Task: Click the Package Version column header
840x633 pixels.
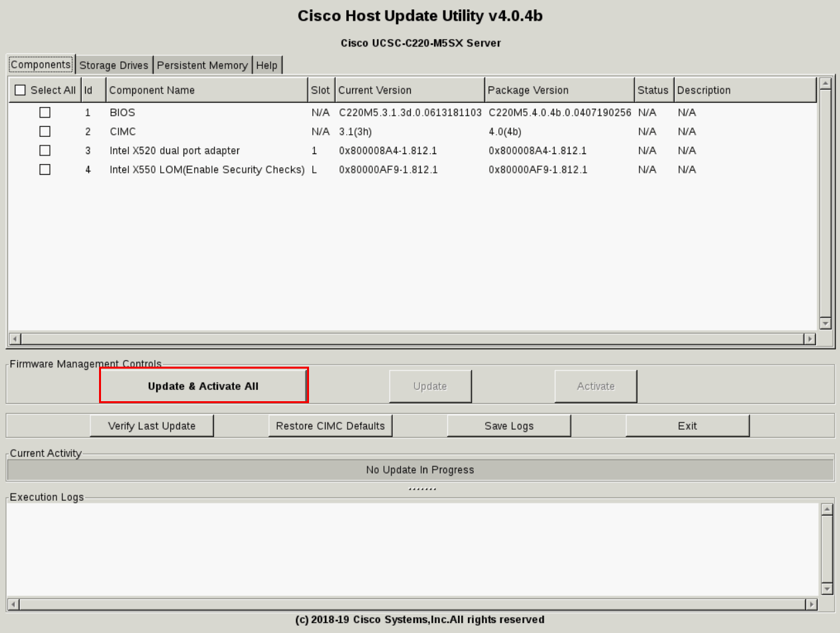Action: click(560, 90)
